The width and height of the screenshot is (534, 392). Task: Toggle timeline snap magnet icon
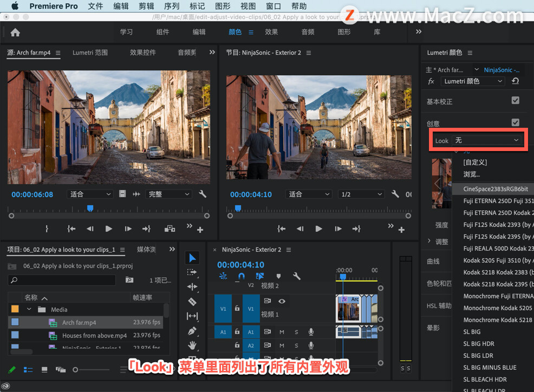click(242, 276)
